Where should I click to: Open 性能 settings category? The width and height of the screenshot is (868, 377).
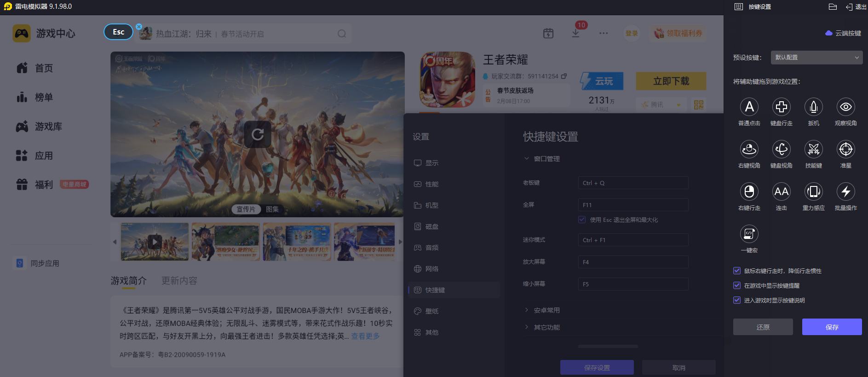click(x=454, y=184)
